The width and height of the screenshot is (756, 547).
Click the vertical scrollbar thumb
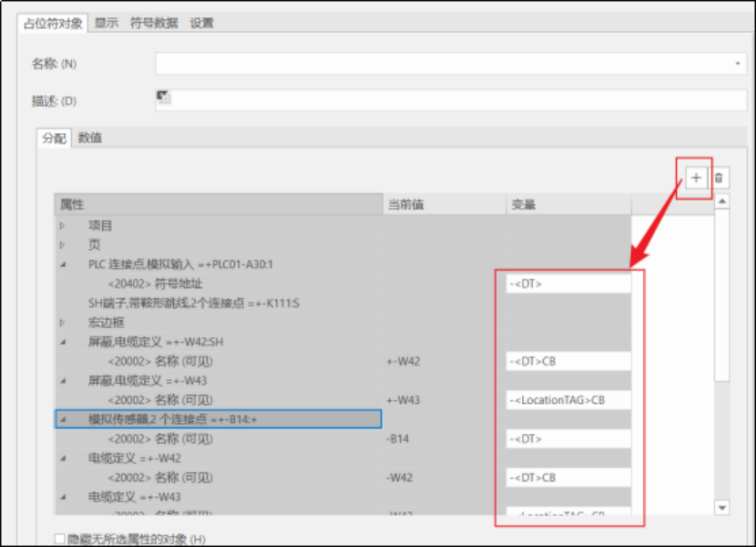click(x=721, y=295)
